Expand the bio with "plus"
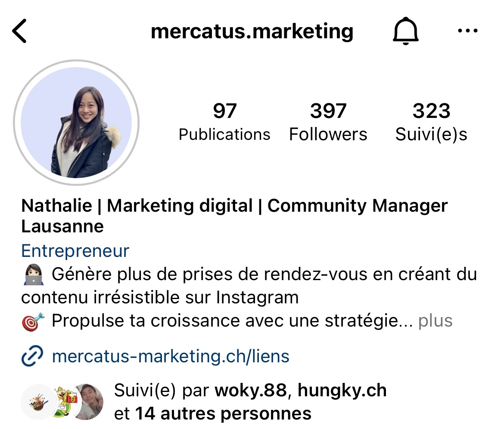Image resolution: width=504 pixels, height=429 pixels. pyautogui.click(x=435, y=321)
